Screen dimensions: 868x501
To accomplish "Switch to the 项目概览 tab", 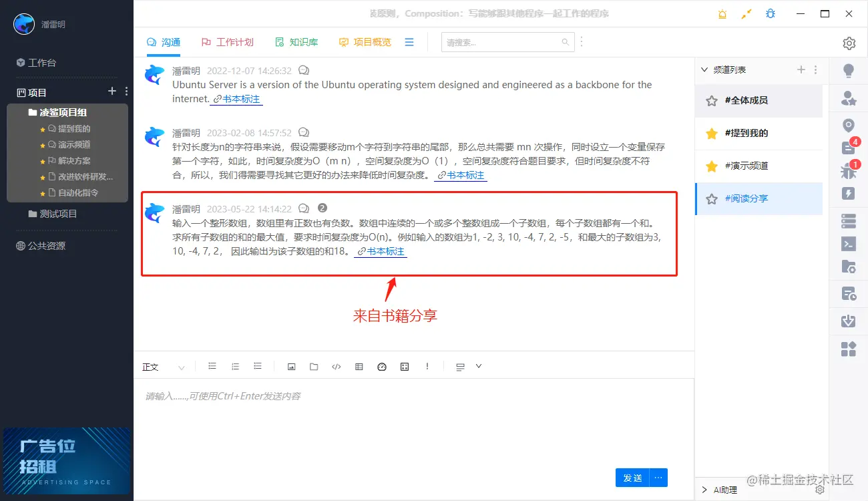I will click(365, 42).
